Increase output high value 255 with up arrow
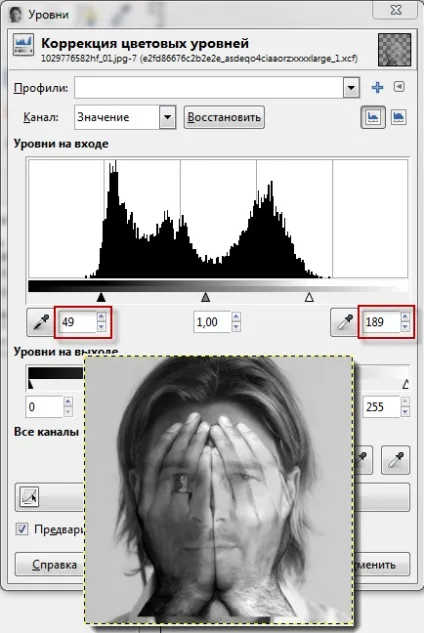The image size is (424, 633). click(405, 402)
